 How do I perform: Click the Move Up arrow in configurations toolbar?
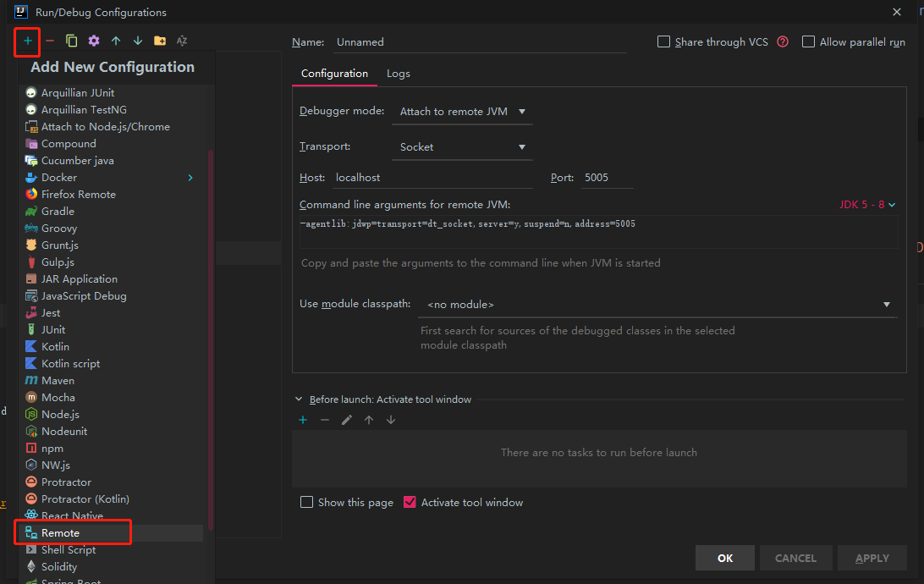[115, 41]
